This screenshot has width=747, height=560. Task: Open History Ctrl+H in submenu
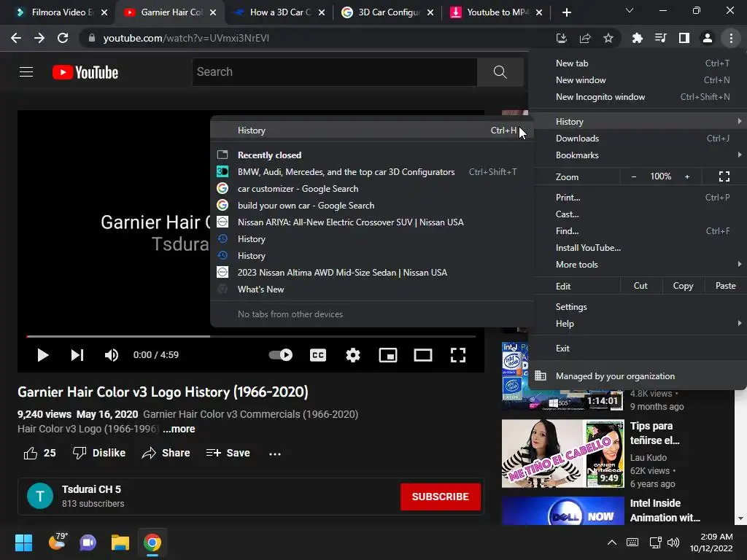click(371, 131)
